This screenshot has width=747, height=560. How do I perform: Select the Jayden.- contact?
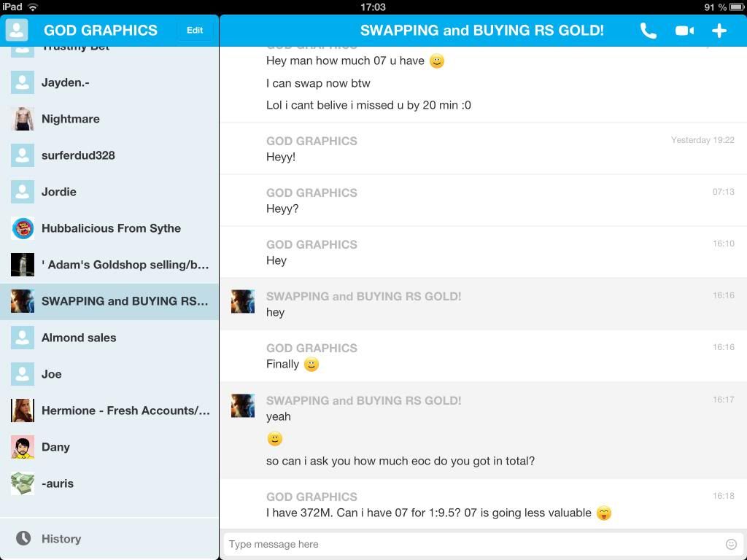[66, 82]
